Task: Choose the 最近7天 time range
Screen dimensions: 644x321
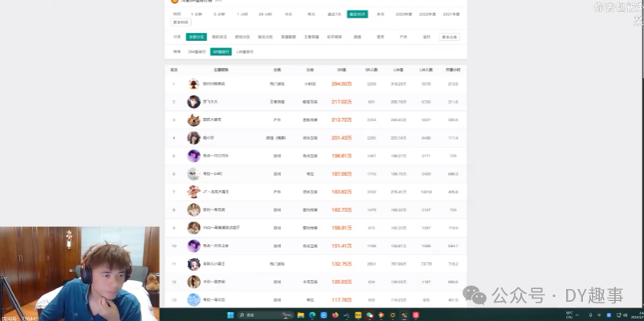Action: [334, 14]
